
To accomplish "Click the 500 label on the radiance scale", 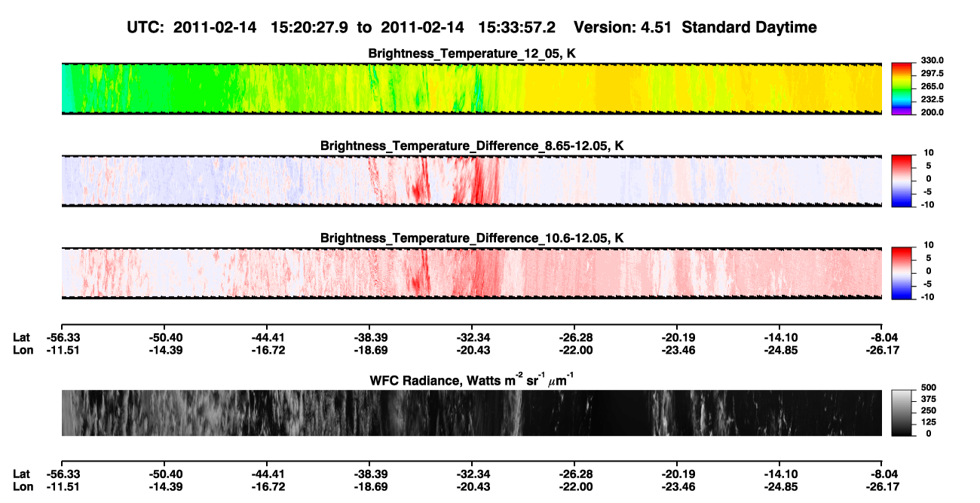I will [x=928, y=387].
